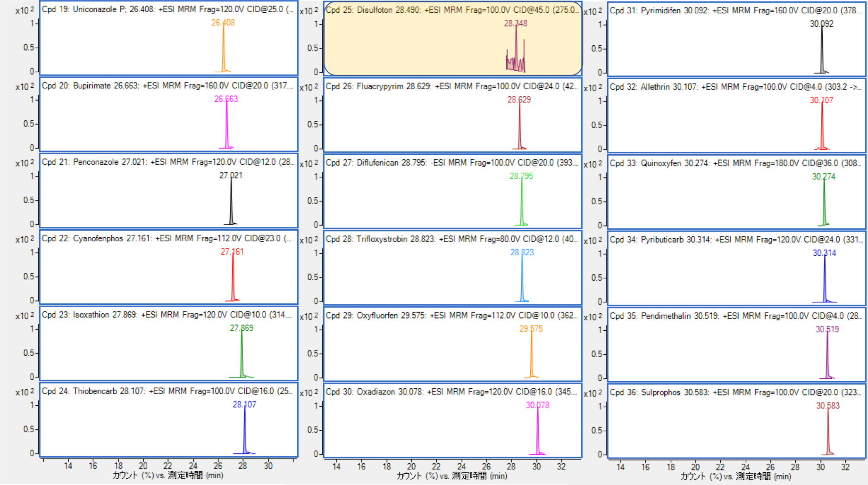Image resolution: width=868 pixels, height=485 pixels.
Task: Click the 30.107 peak label for Allethrin
Action: (x=822, y=100)
